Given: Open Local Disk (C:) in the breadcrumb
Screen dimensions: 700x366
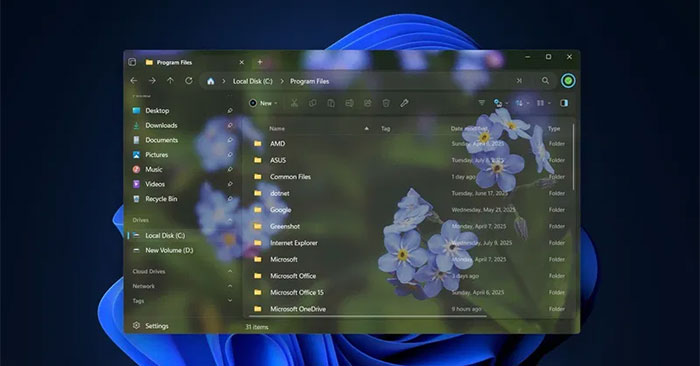Looking at the screenshot, I should point(253,81).
